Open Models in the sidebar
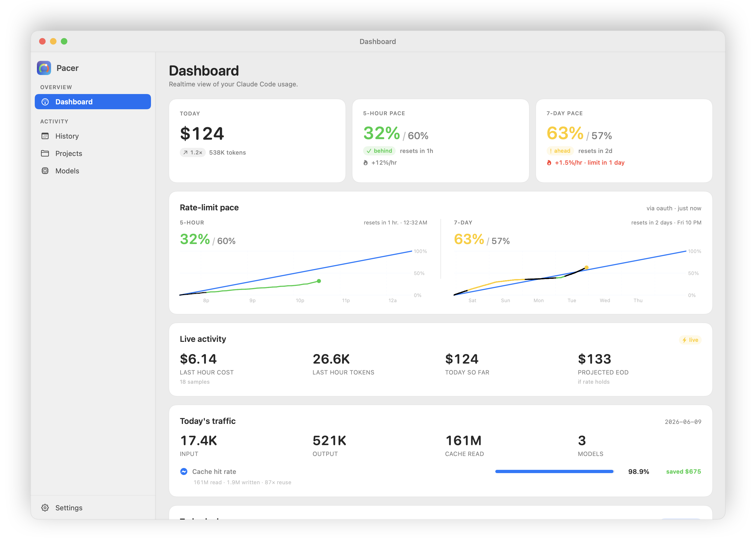Screen dimensions: 756x550 93,171
